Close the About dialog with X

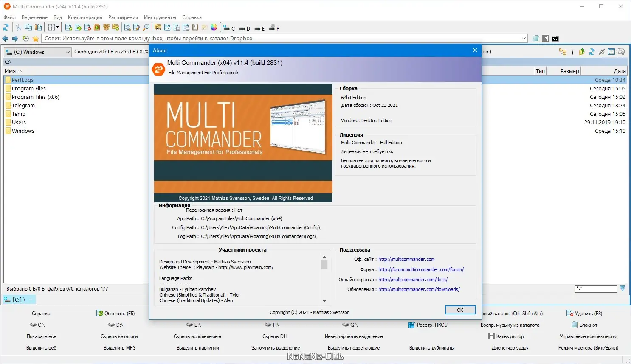point(475,50)
